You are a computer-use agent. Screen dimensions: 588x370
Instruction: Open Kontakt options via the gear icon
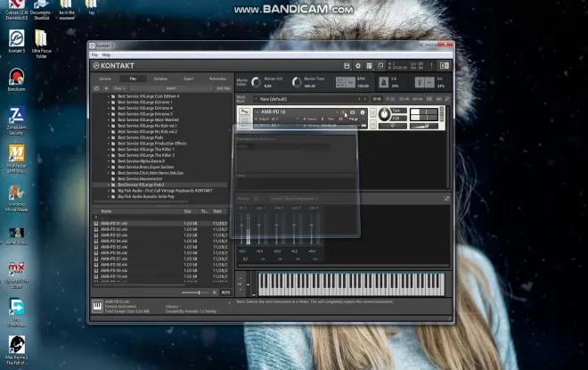tap(358, 66)
